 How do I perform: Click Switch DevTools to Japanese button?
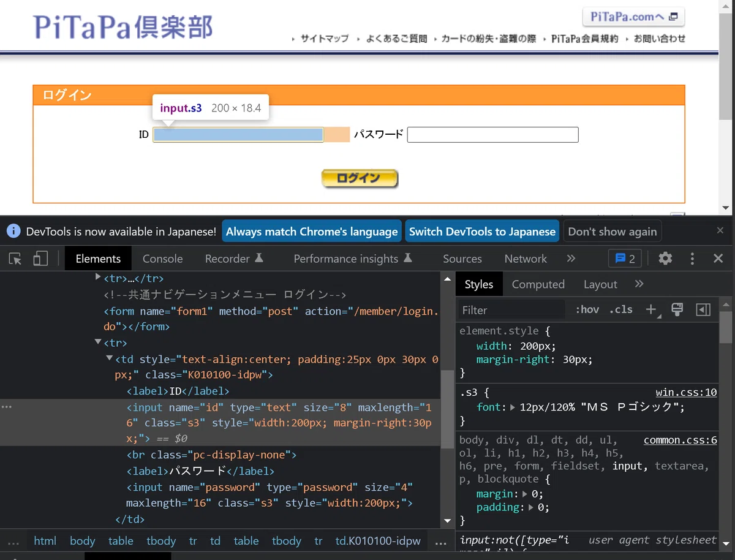click(x=482, y=232)
